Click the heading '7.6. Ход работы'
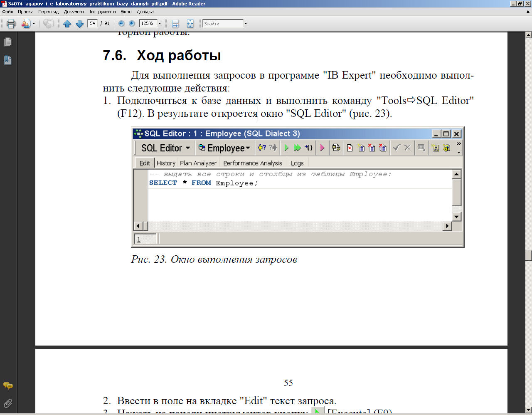The image size is (532, 415). (162, 55)
